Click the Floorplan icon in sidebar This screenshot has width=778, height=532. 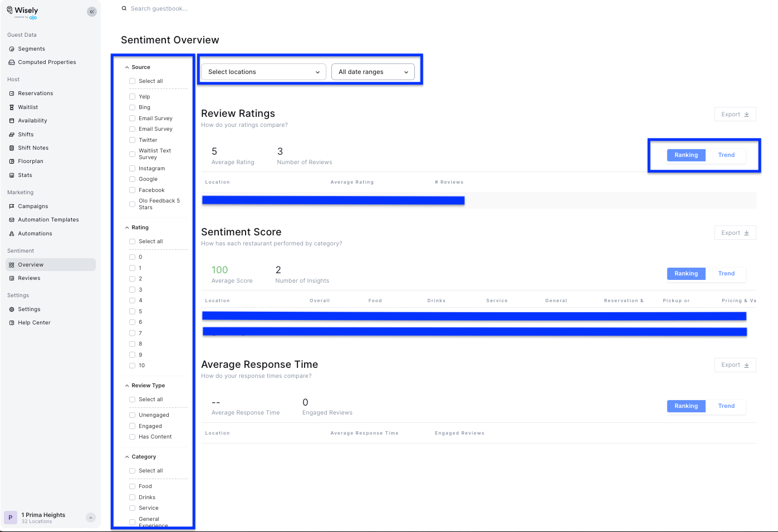click(x=12, y=161)
